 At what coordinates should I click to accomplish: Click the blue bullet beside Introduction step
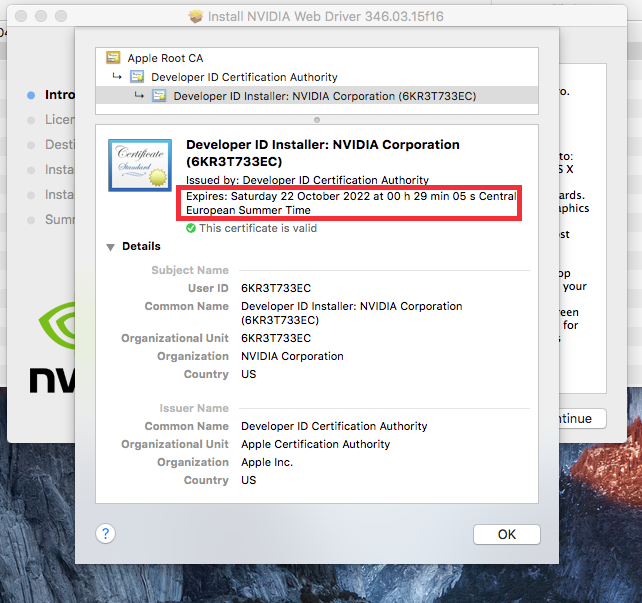pyautogui.click(x=31, y=95)
